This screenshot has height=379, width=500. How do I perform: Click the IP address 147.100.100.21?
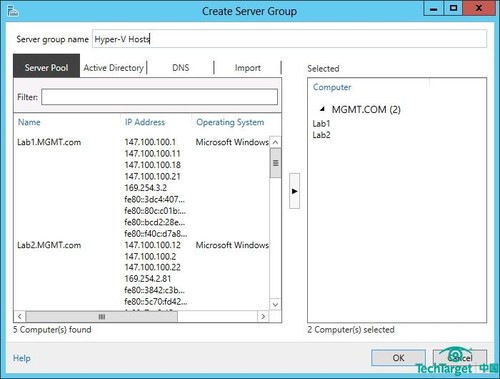click(x=152, y=176)
